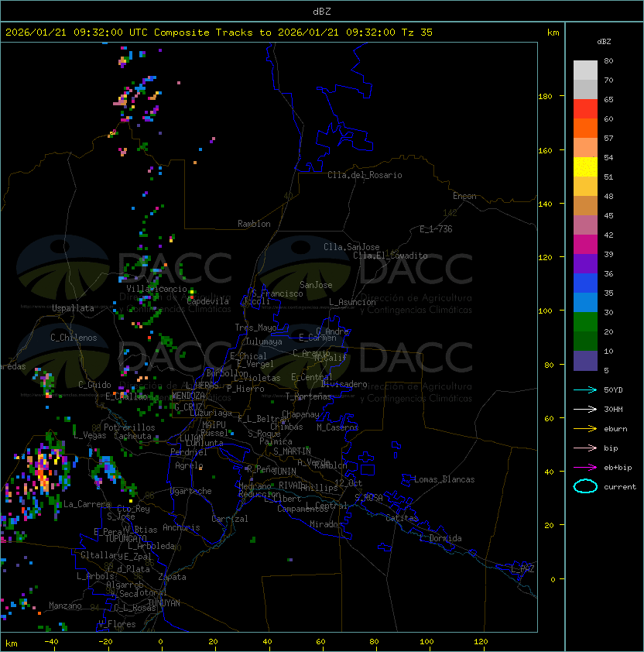Pick the bright green 20-30 dBZ swatch
The width and height of the screenshot is (644, 652).
pyautogui.click(x=585, y=322)
